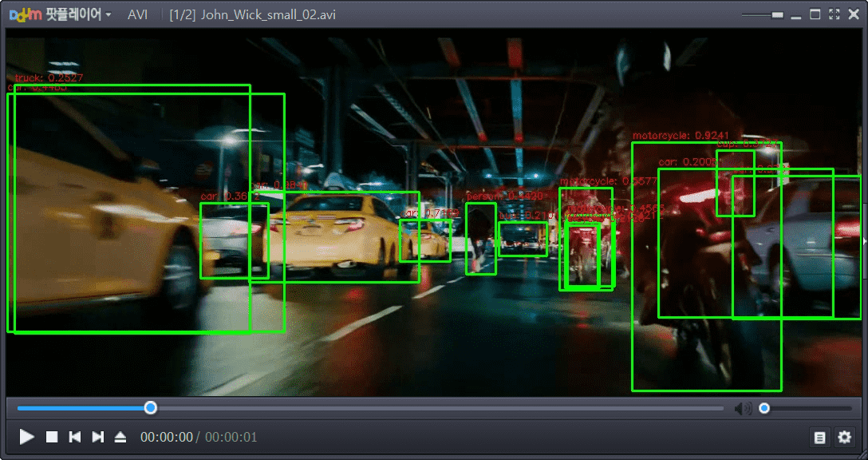Close the player window
Image resolution: width=868 pixels, height=460 pixels.
854,14
